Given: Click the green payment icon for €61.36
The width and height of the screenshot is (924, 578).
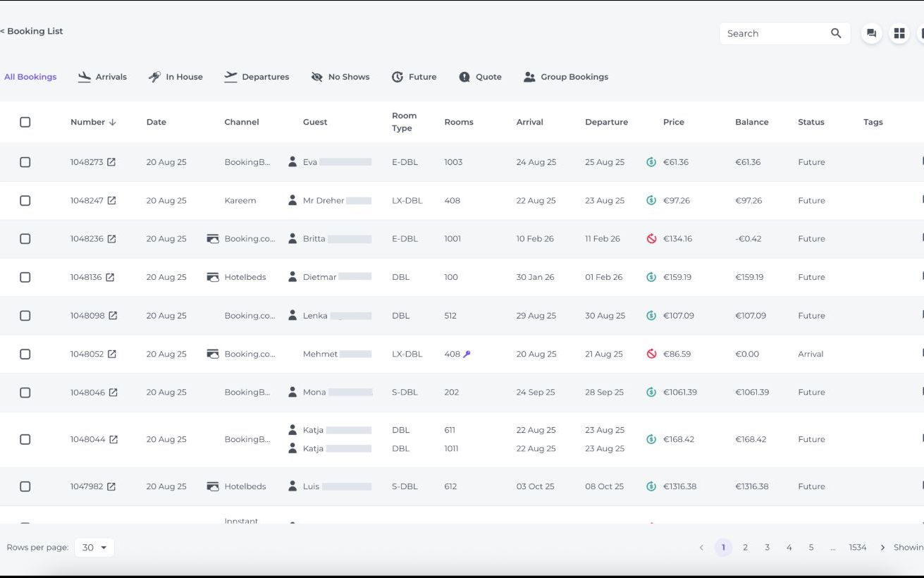Looking at the screenshot, I should click(x=651, y=162).
